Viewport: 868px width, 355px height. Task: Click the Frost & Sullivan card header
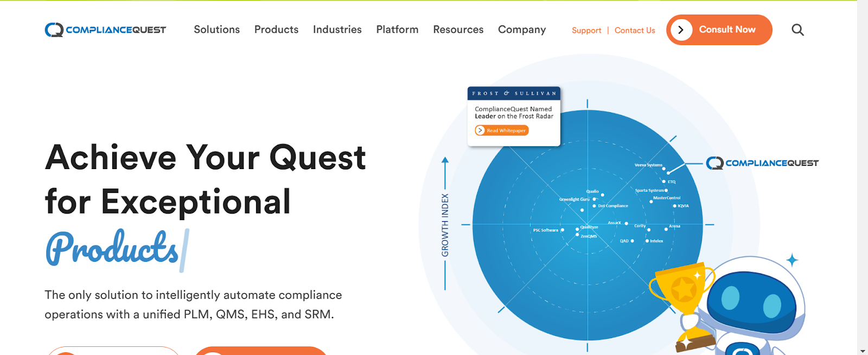pos(514,93)
